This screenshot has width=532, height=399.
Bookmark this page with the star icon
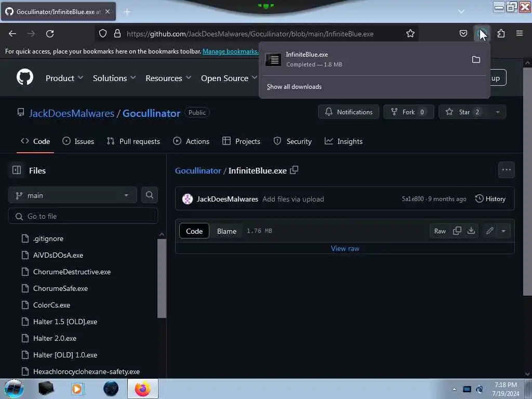(x=410, y=34)
